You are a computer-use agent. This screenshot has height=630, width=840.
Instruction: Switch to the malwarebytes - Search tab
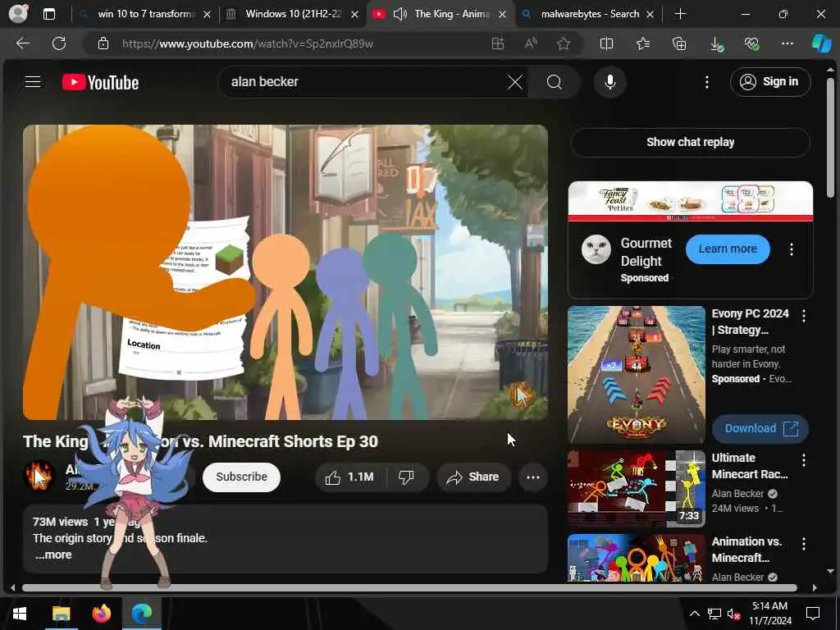click(590, 14)
